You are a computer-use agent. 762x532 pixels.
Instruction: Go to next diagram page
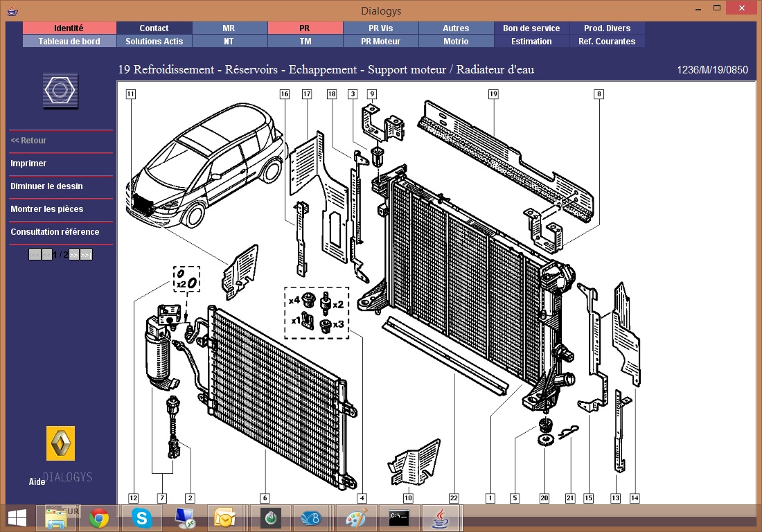pos(73,255)
